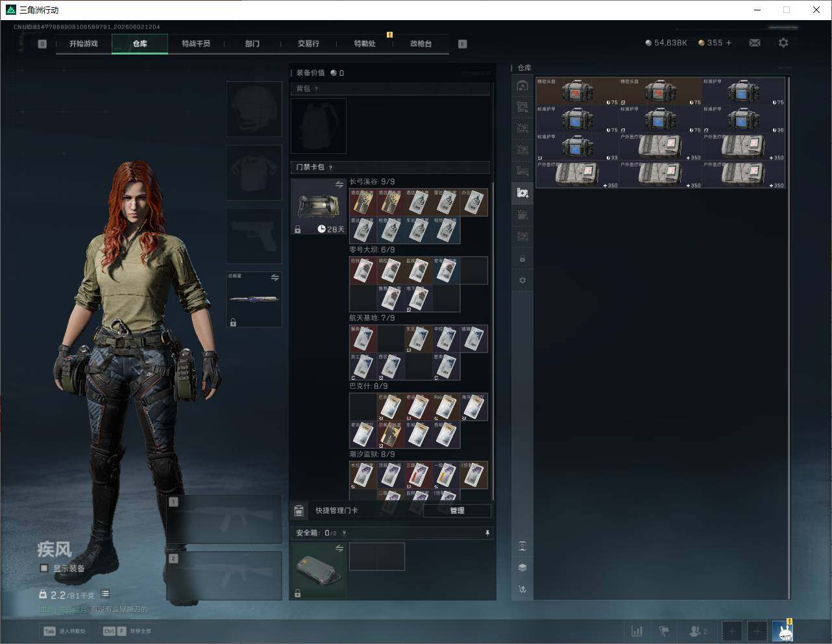The image size is (832, 644).
Task: Click the Ctrl F 转移全部 button
Action: coord(127,631)
